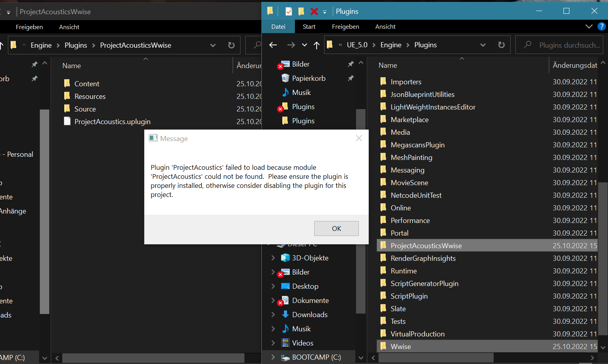
Task: Click the Refresh icon in the address bar
Action: point(501,45)
